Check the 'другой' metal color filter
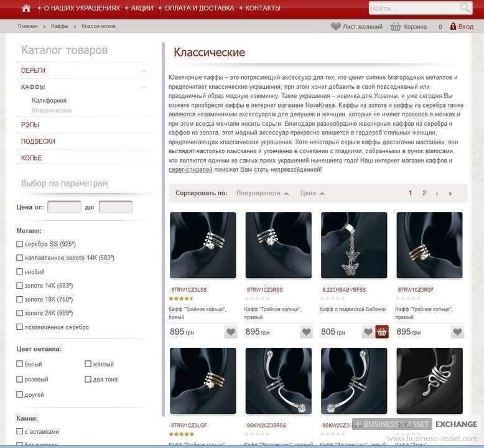484x448 pixels. pos(19,394)
